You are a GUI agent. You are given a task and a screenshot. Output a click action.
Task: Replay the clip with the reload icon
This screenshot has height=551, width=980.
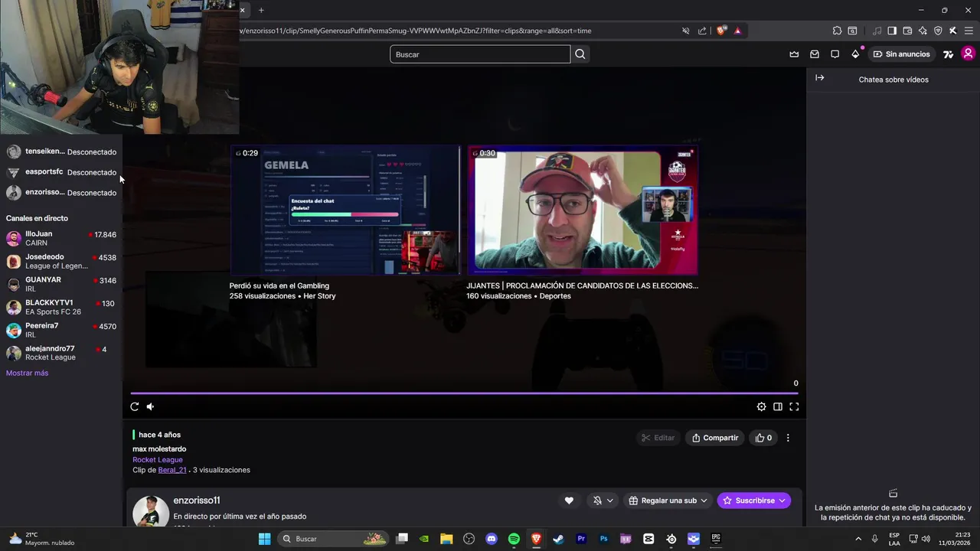tap(135, 406)
